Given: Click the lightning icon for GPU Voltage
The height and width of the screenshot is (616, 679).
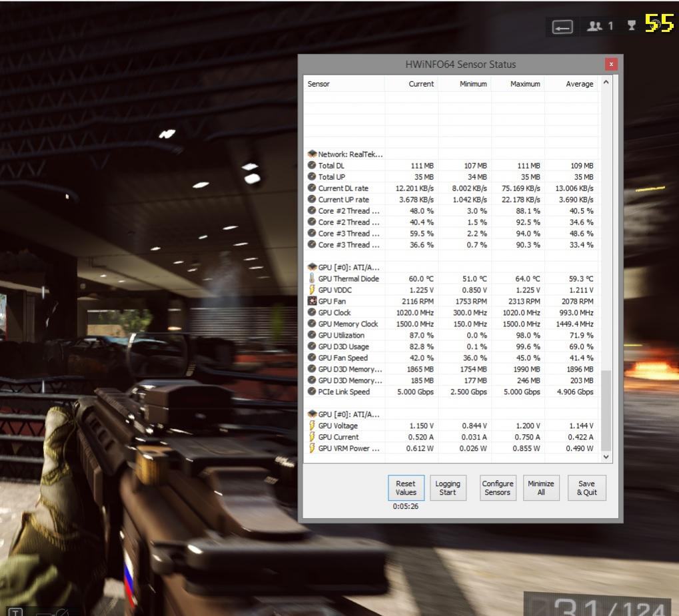Looking at the screenshot, I should pyautogui.click(x=311, y=425).
